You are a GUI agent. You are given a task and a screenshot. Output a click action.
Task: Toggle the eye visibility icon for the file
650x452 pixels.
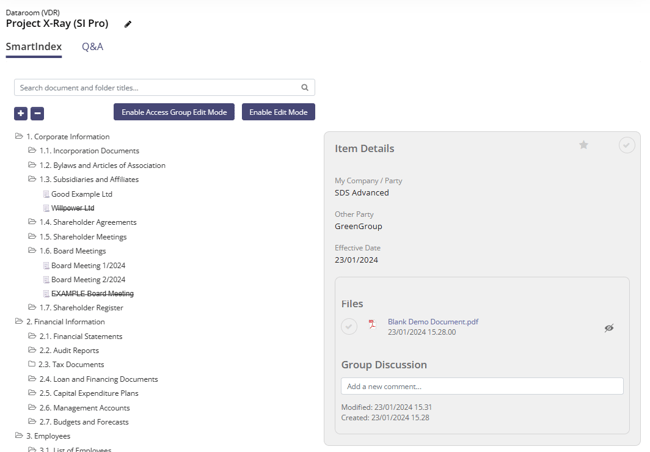coord(608,328)
